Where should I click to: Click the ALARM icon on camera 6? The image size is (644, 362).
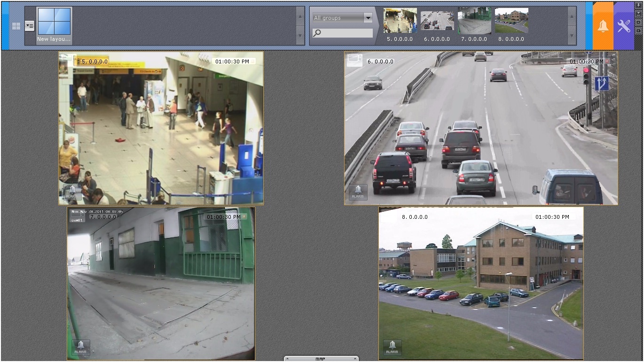click(x=358, y=192)
